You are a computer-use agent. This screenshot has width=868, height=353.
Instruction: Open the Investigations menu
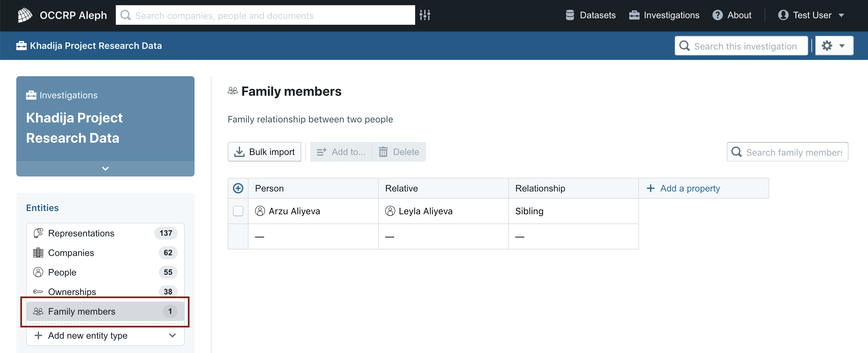point(664,15)
